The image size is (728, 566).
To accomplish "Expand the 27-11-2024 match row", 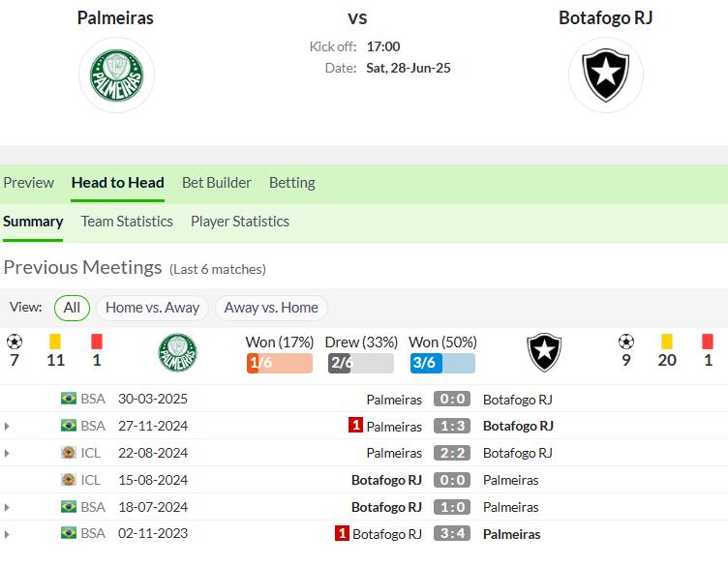I will 7,426.
